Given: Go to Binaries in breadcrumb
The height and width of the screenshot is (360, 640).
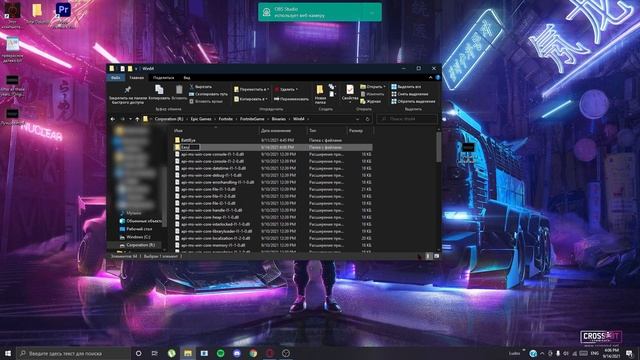Looking at the screenshot, I should (279, 119).
